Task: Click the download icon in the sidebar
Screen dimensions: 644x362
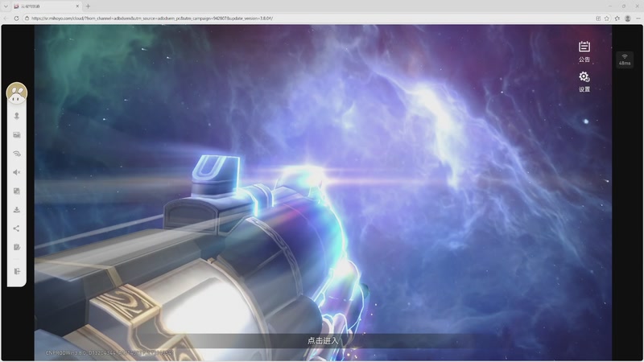Action: point(17,210)
